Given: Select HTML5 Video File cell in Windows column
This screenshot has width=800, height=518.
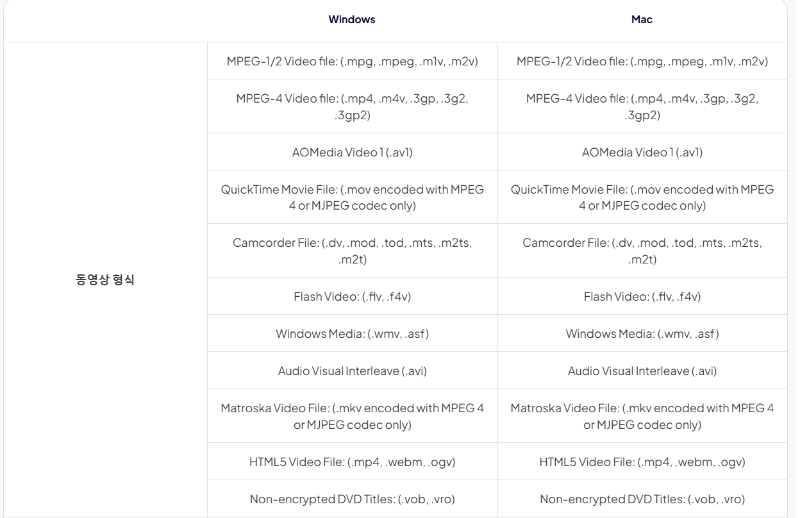Looking at the screenshot, I should coord(352,462).
